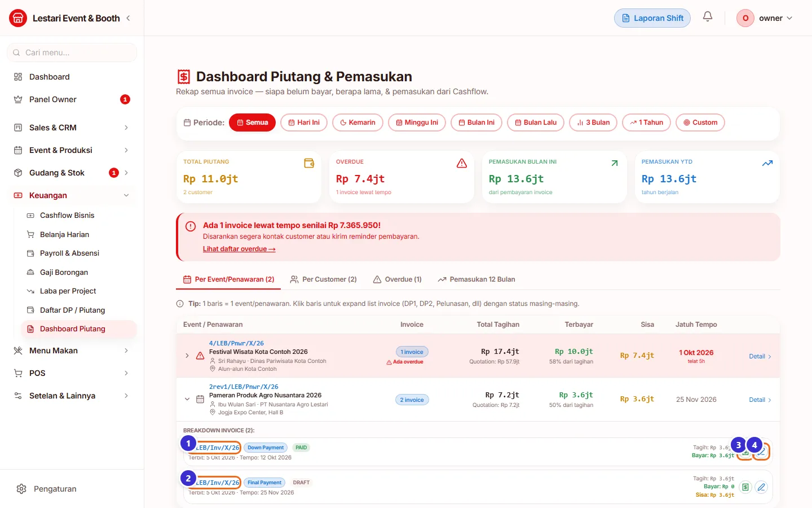The height and width of the screenshot is (508, 812).
Task: Select Dashboard Piutang in the sidebar
Action: point(79,329)
